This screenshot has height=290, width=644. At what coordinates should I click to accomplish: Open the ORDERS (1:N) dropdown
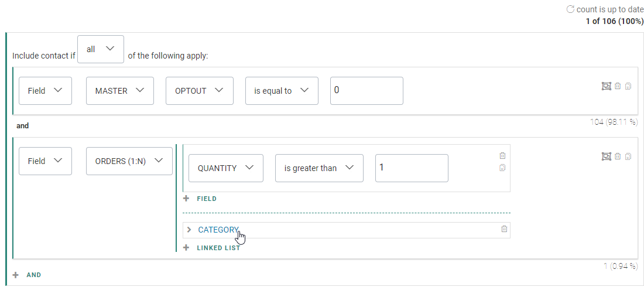129,161
